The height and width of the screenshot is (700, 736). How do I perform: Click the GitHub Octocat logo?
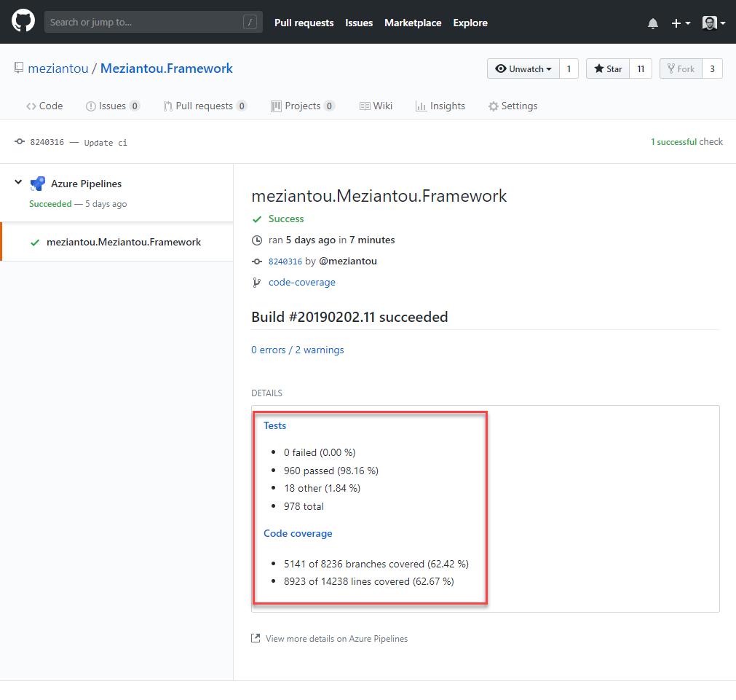23,22
